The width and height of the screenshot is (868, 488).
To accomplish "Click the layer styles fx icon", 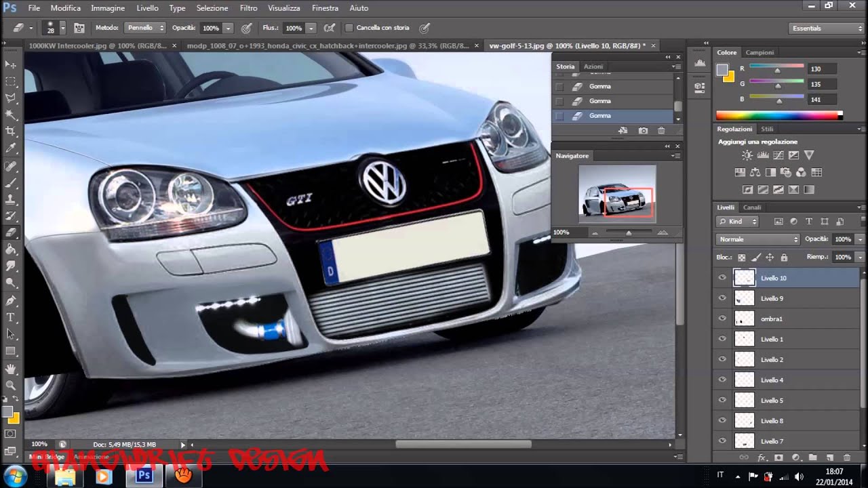I will point(762,458).
